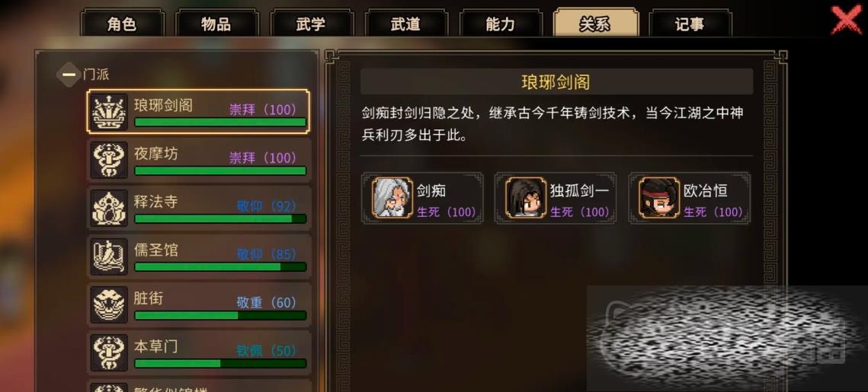Viewport: 868px width, 392px height.
Task: Click the 释法寺 lotus emblem icon
Action: coord(109,208)
